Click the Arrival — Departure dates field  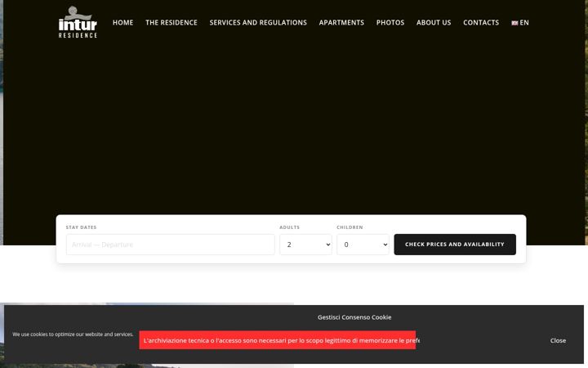point(170,245)
